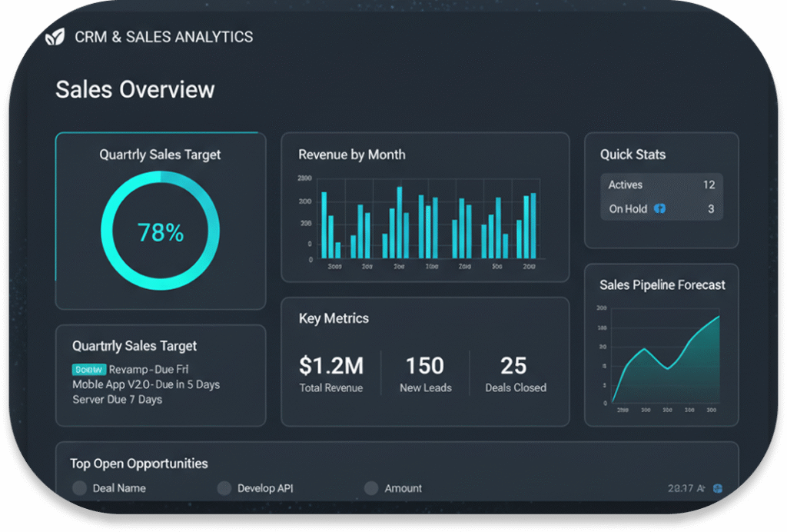Click the 78% donut progress ring
787x532 pixels.
(161, 231)
